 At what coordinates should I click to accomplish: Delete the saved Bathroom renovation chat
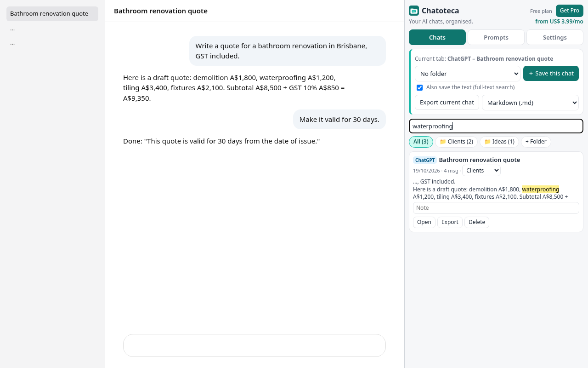(477, 222)
